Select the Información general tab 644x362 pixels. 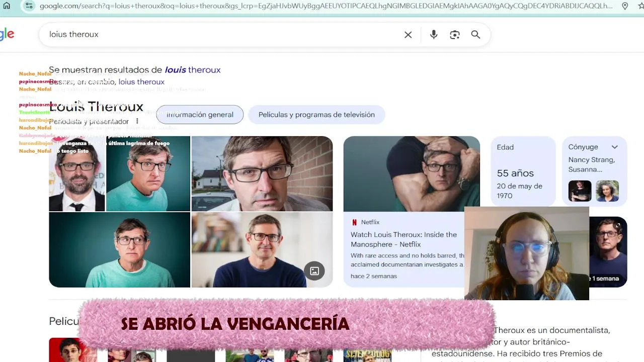(x=200, y=115)
